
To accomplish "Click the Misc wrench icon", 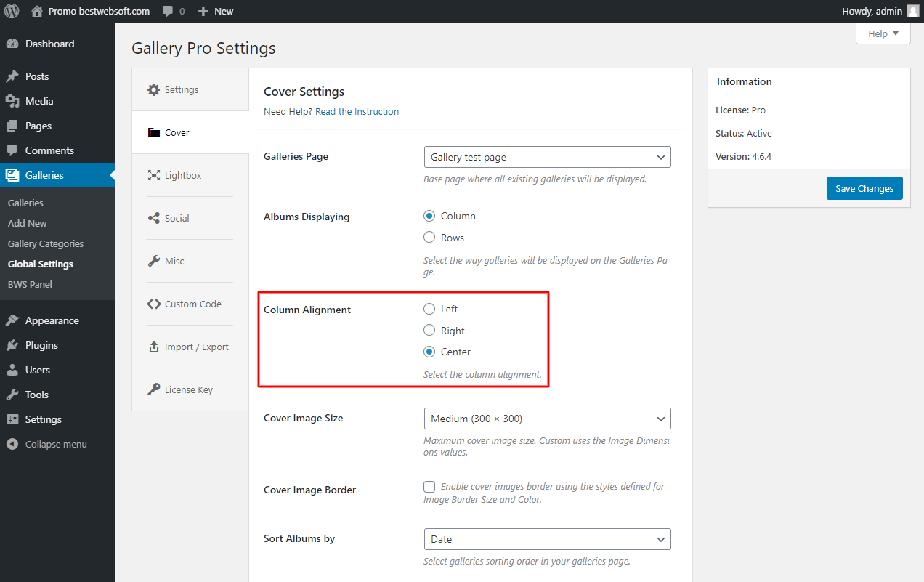I will pos(153,261).
